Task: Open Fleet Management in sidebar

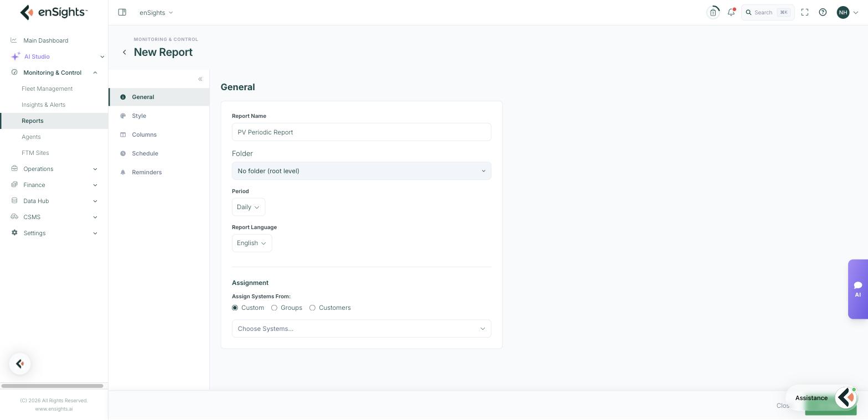Action: (47, 89)
